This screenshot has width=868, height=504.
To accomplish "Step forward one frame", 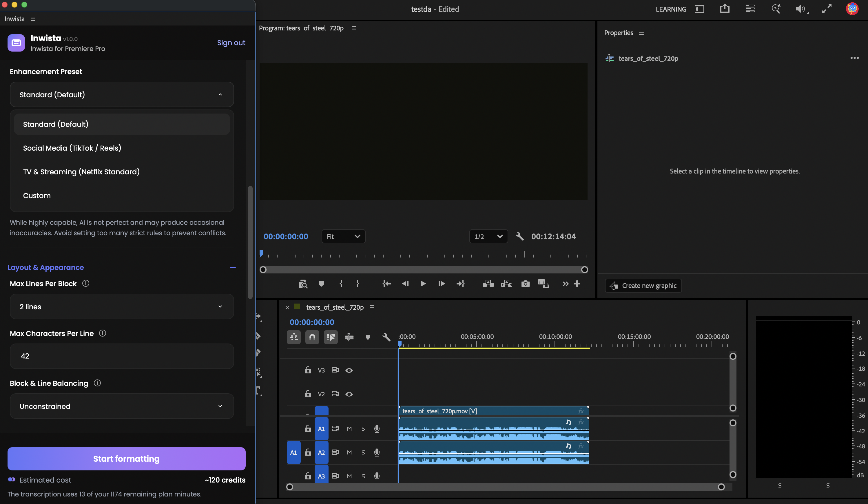I will click(x=441, y=284).
